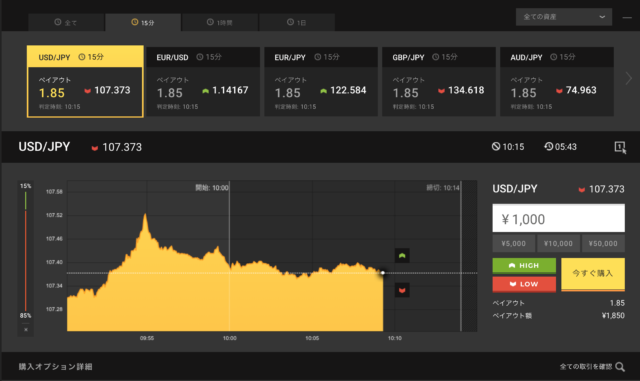
Task: Click the minimize dash icon top right
Action: point(627,18)
